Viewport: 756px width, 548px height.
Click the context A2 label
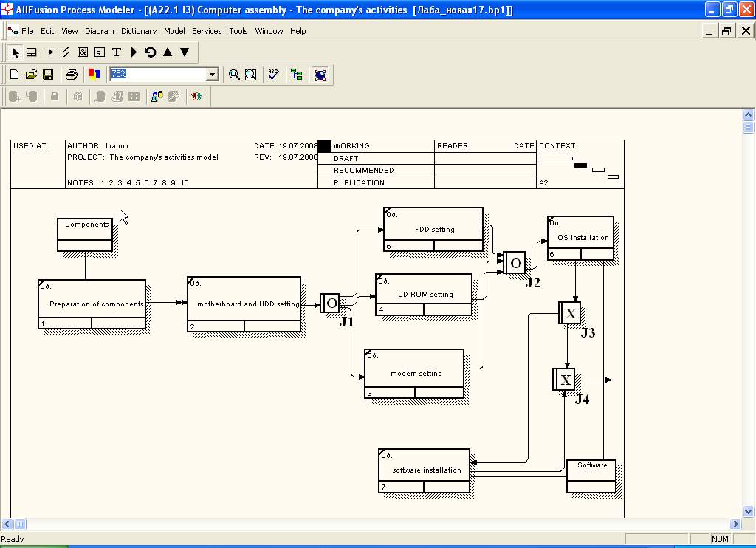(x=543, y=183)
